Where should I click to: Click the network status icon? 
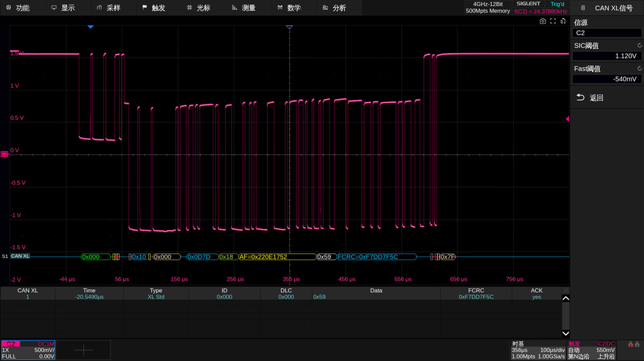634,344
